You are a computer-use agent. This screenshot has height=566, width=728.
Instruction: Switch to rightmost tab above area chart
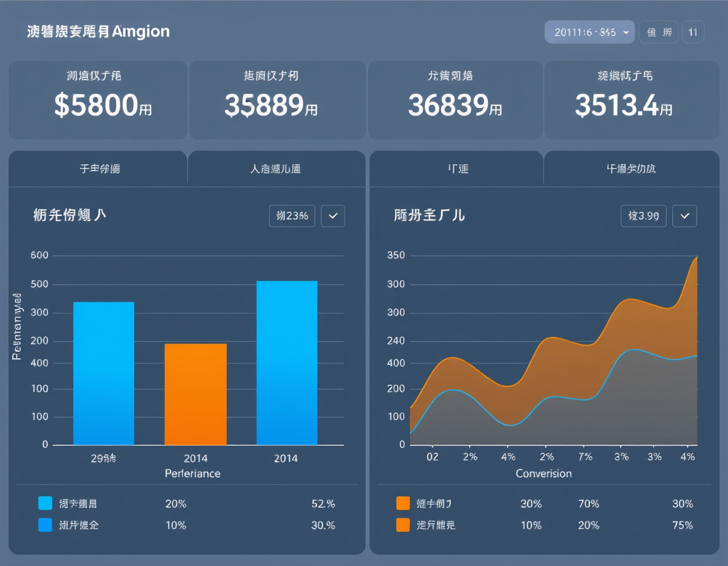click(631, 169)
